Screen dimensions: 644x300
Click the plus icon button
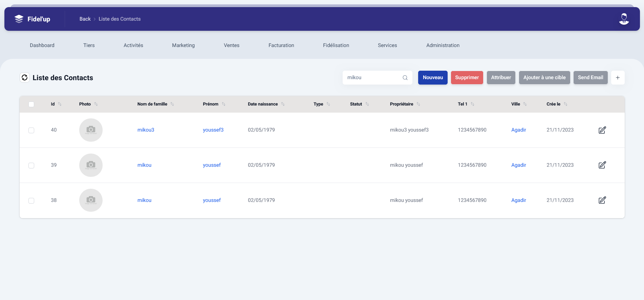[618, 78]
